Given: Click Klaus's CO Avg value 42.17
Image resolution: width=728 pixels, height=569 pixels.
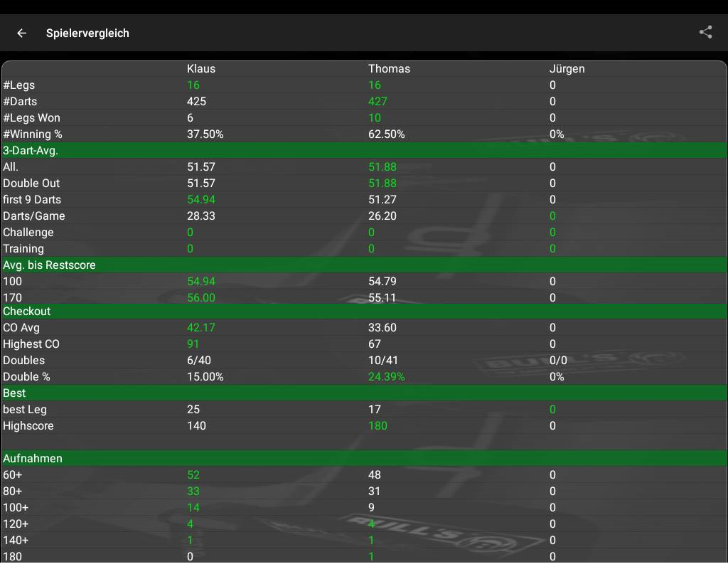Looking at the screenshot, I should click(x=200, y=328).
